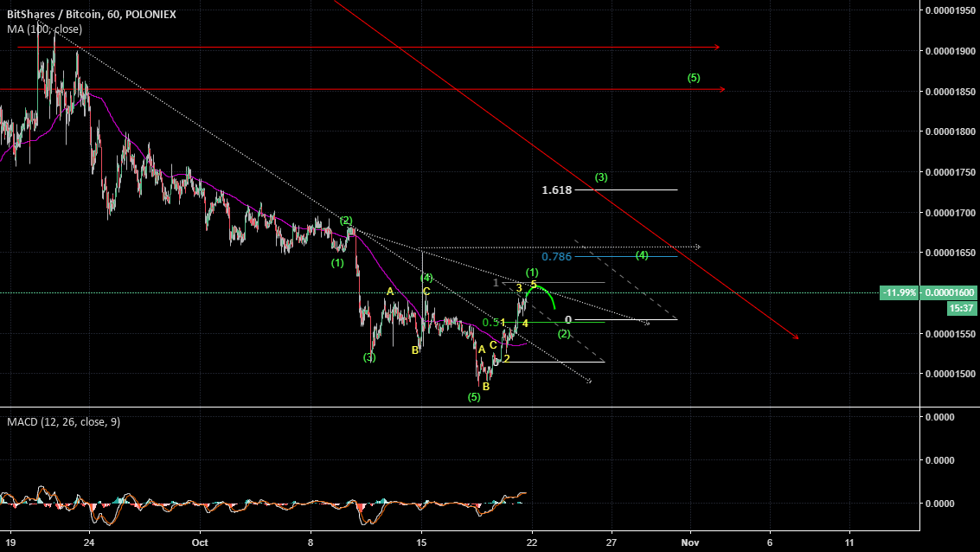Screen dimensions: 980x552
Task: Click the 0.00001750 price axis label
Action: (950, 172)
